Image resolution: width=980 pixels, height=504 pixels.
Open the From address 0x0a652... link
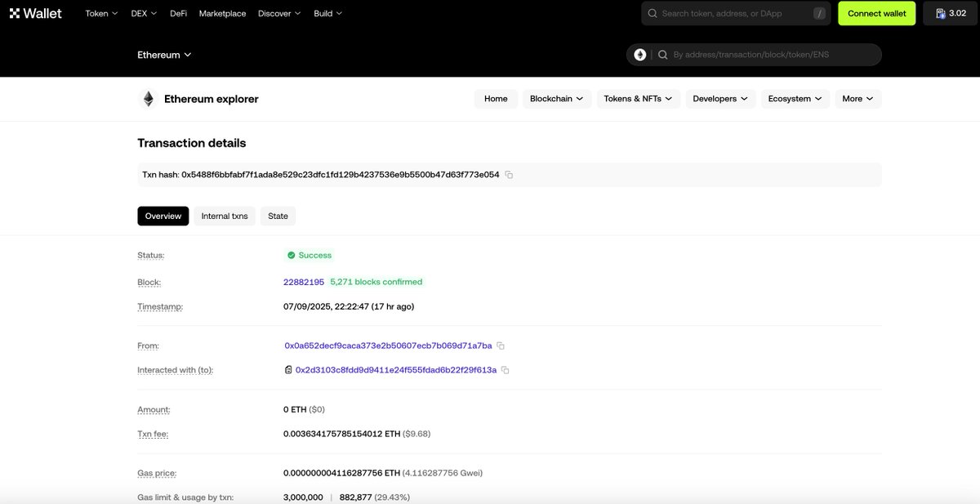coord(388,346)
